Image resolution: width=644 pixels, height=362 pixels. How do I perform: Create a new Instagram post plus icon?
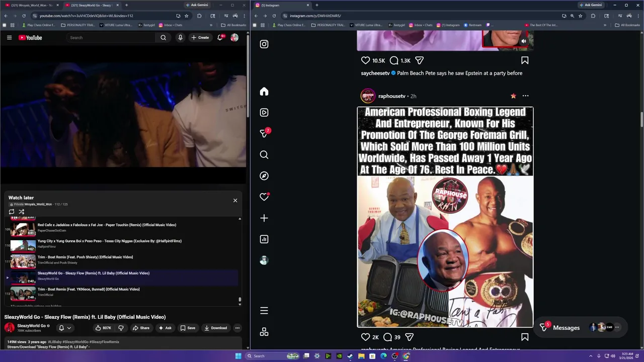(264, 218)
